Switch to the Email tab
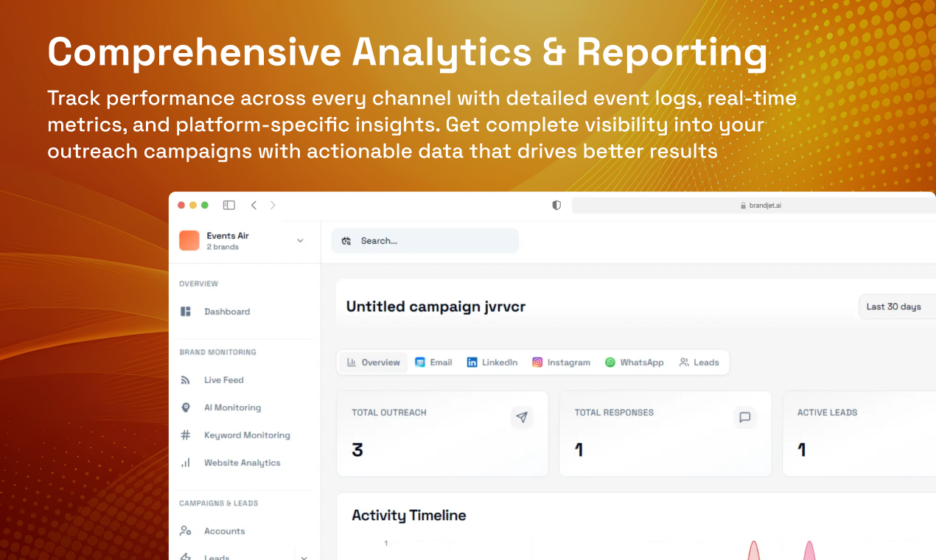The height and width of the screenshot is (560, 936). pyautogui.click(x=434, y=362)
